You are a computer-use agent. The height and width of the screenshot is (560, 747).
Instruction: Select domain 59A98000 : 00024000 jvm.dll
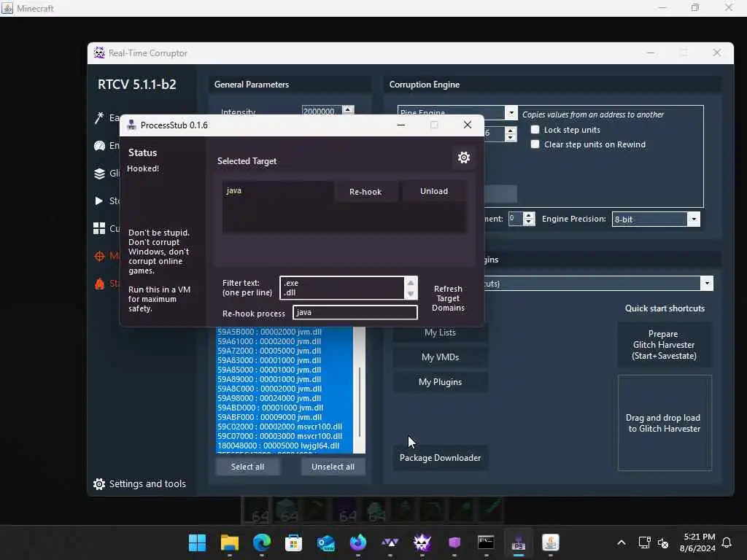(x=269, y=398)
